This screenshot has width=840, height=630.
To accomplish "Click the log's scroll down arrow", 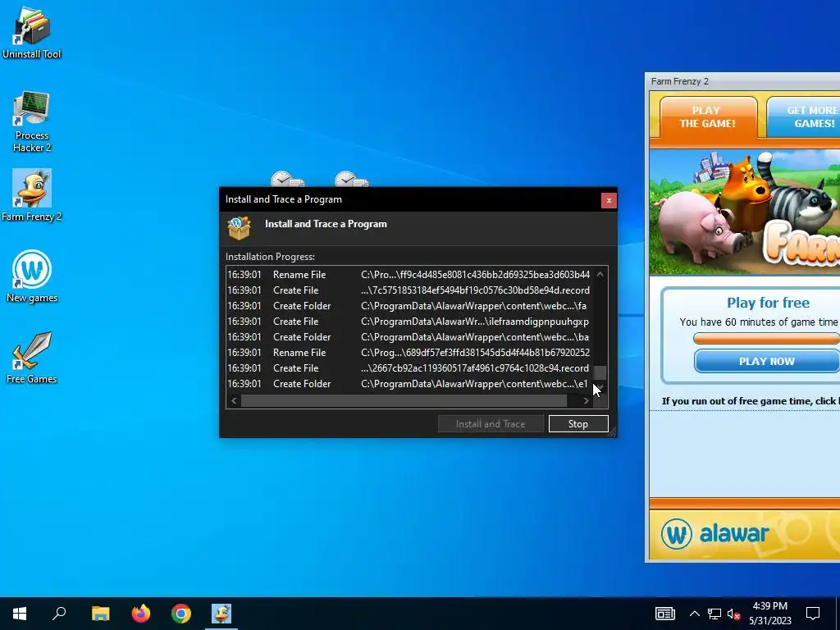I will (600, 387).
